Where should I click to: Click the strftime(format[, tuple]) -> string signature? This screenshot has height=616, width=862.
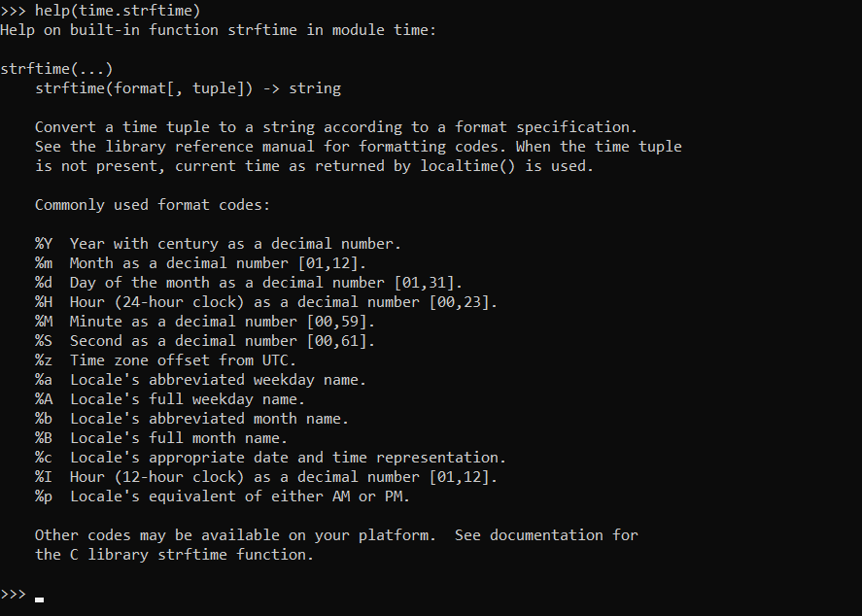point(188,88)
